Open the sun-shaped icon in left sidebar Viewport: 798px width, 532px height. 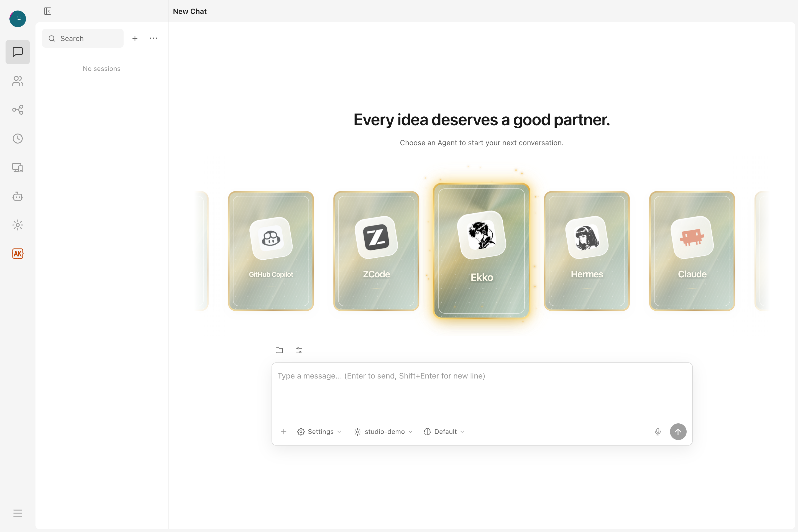pyautogui.click(x=18, y=225)
